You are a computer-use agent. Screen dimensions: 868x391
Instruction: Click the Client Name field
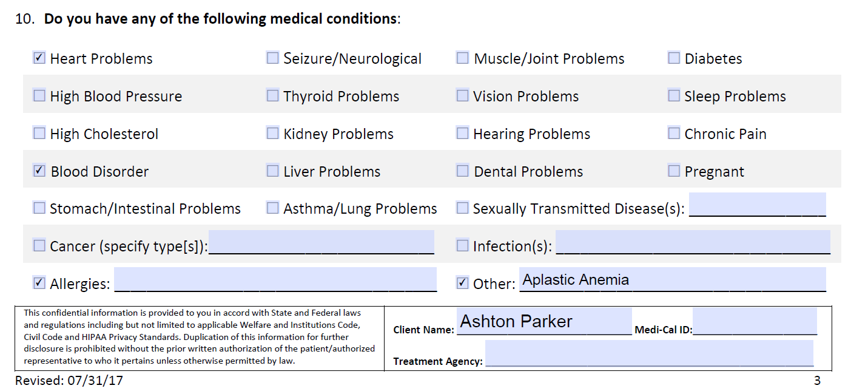544,321
